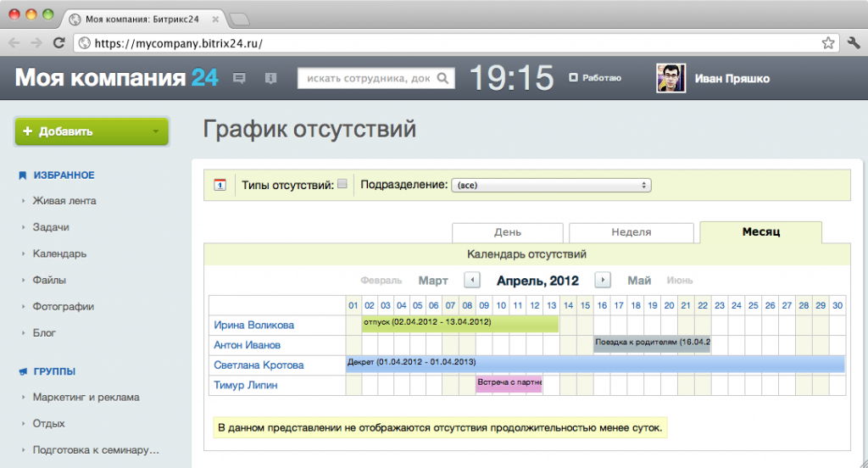Click the search magnifier icon
The image size is (868, 468).
[443, 79]
